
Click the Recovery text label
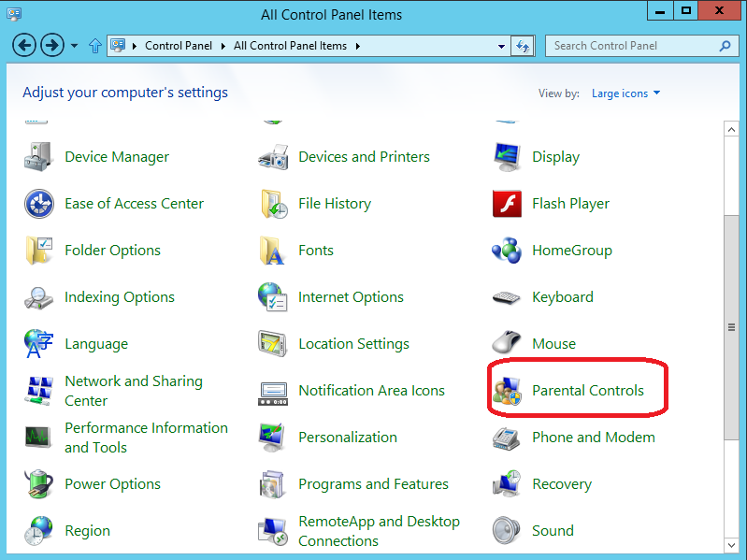[562, 484]
